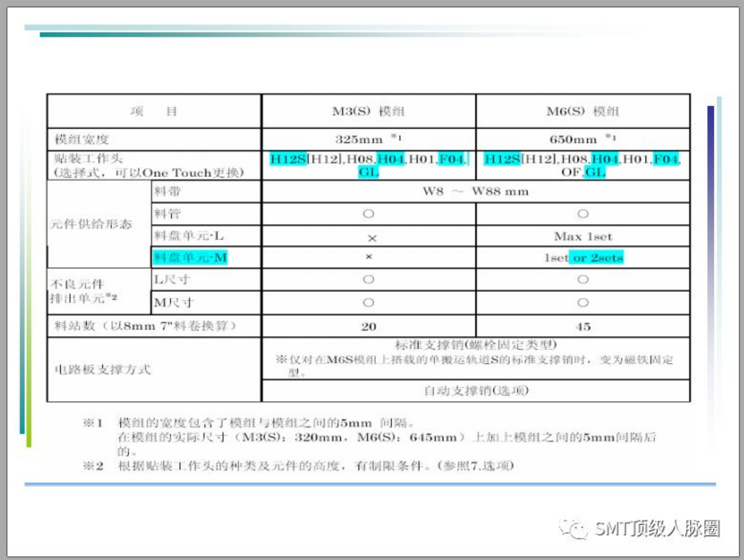Click the "元件供给形态" group label
This screenshot has width=744, height=560.
tap(91, 224)
